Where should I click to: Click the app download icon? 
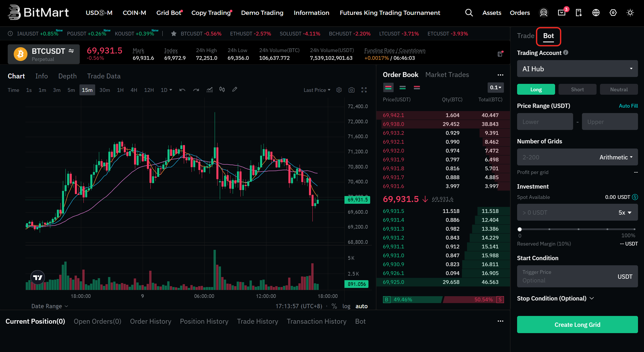pos(579,13)
